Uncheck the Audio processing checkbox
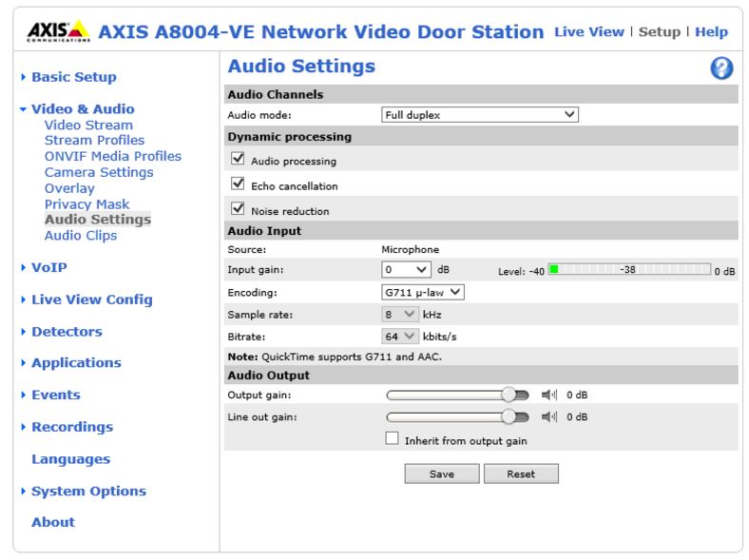 point(239,161)
